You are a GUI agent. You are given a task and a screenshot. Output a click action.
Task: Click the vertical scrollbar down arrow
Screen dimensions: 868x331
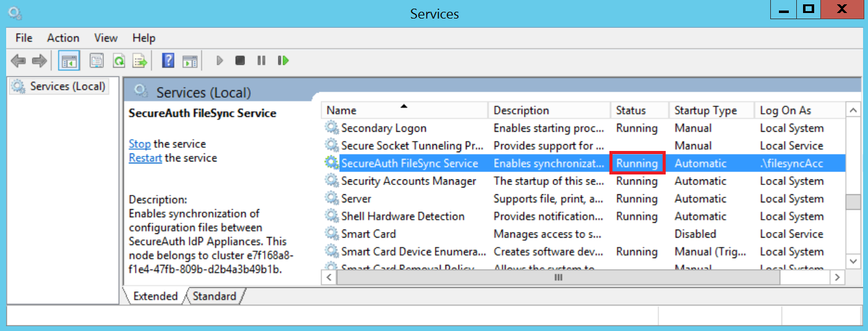[854, 262]
